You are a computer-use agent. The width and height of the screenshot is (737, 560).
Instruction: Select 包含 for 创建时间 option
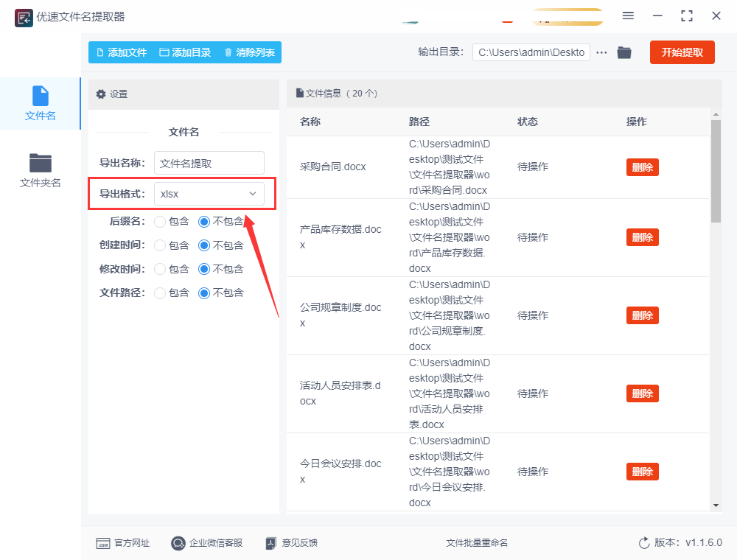click(160, 245)
